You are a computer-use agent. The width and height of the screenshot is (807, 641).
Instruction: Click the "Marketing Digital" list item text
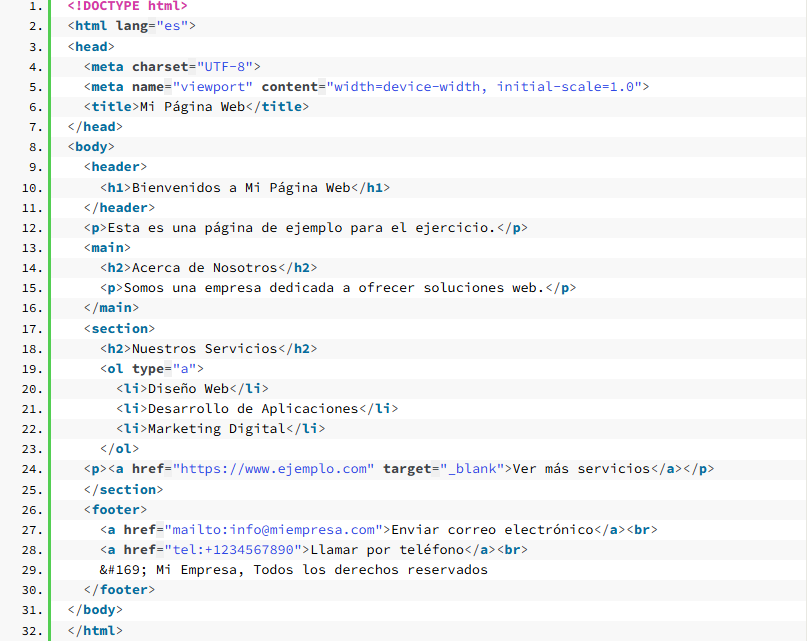pos(216,429)
